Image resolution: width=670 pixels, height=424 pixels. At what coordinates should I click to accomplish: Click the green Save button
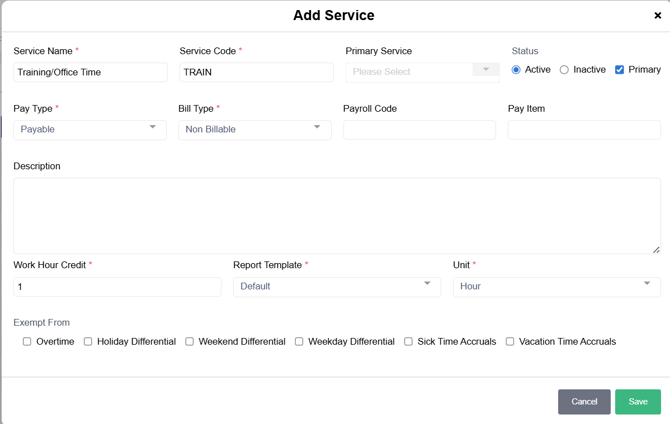(x=637, y=401)
